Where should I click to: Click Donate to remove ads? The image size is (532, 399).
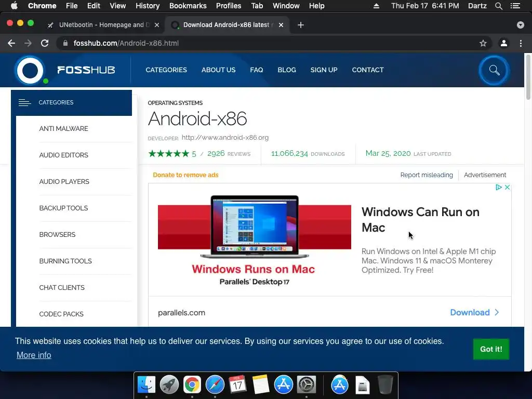pyautogui.click(x=185, y=175)
